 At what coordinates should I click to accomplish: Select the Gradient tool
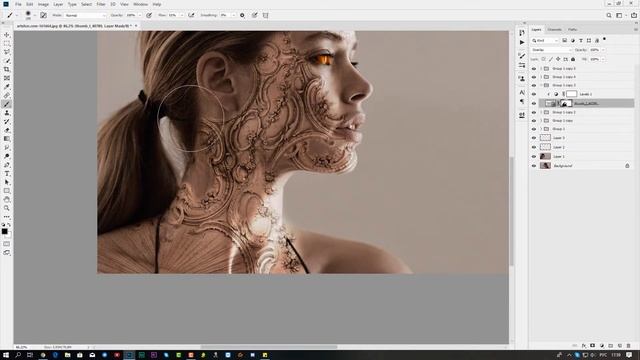tap(7, 139)
